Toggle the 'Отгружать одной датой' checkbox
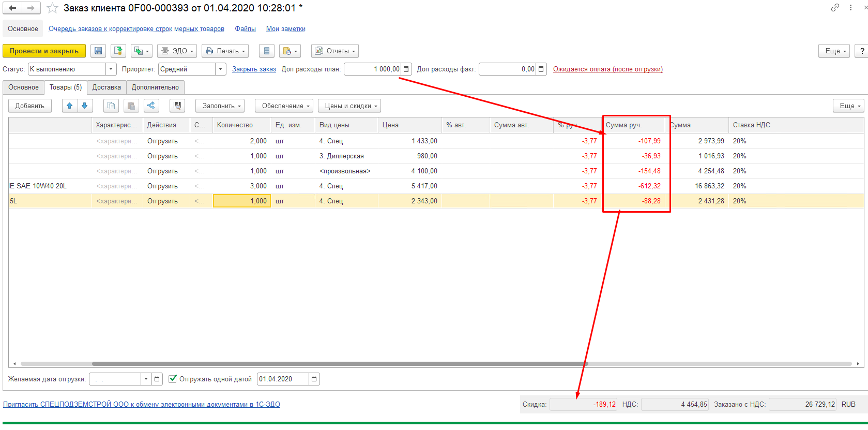The height and width of the screenshot is (430, 868). [x=173, y=379]
